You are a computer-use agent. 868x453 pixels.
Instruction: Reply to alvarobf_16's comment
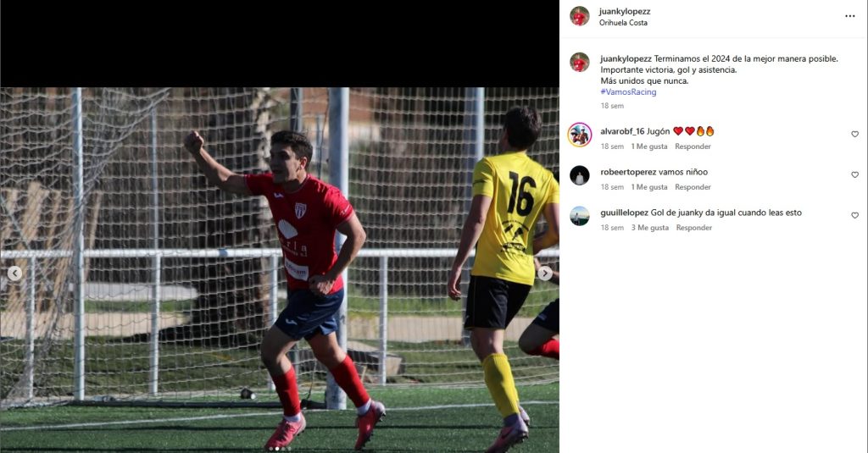click(x=693, y=146)
